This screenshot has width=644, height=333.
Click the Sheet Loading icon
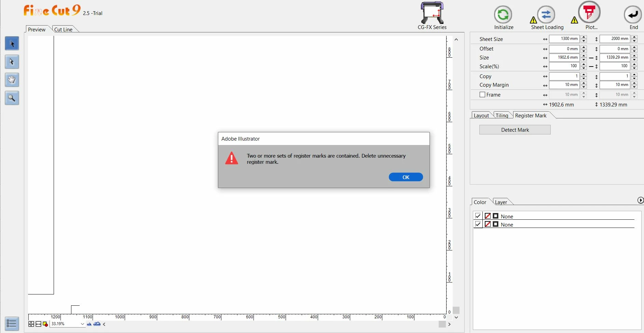point(546,15)
